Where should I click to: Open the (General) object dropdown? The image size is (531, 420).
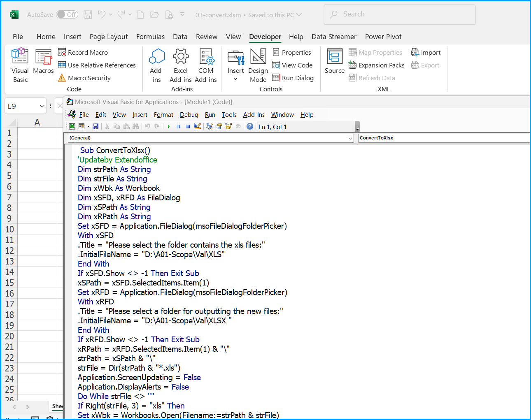350,138
